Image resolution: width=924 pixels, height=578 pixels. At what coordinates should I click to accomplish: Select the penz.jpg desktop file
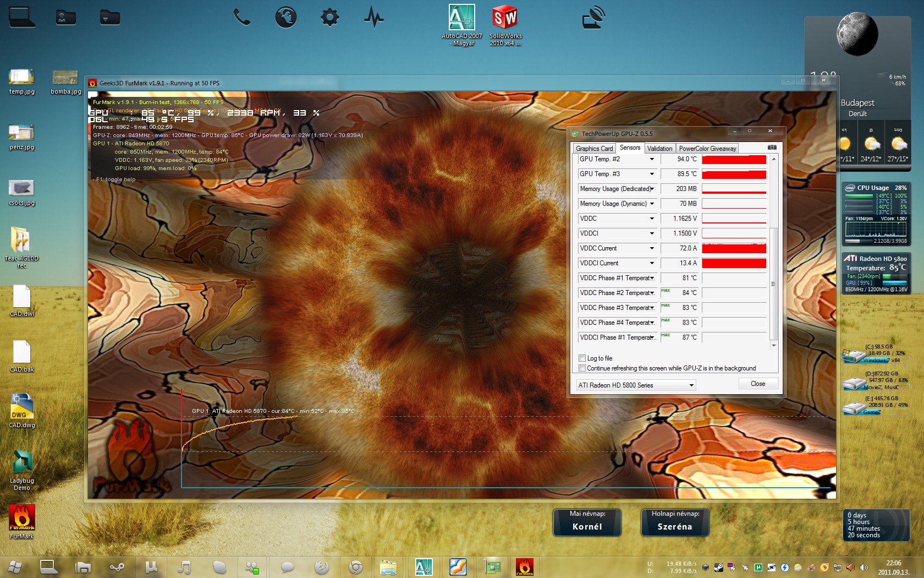[x=21, y=138]
